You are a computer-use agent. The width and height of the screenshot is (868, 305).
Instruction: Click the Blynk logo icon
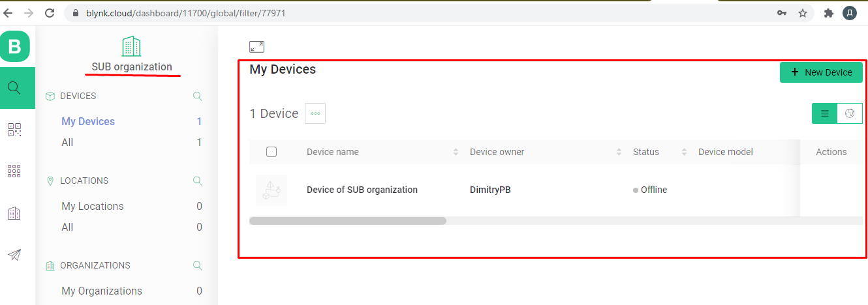[x=15, y=46]
